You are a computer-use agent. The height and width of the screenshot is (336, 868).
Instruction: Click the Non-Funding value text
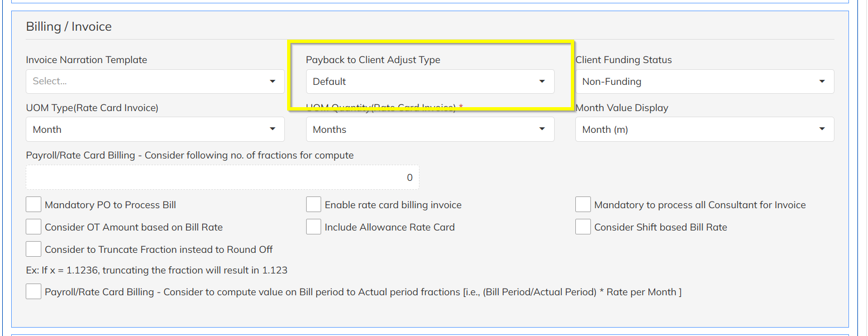click(x=612, y=81)
